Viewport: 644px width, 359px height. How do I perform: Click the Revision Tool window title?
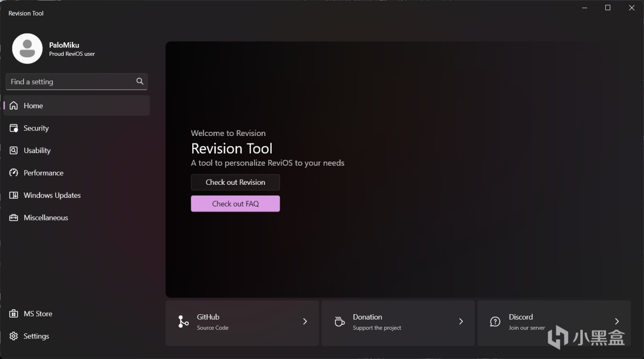point(26,13)
